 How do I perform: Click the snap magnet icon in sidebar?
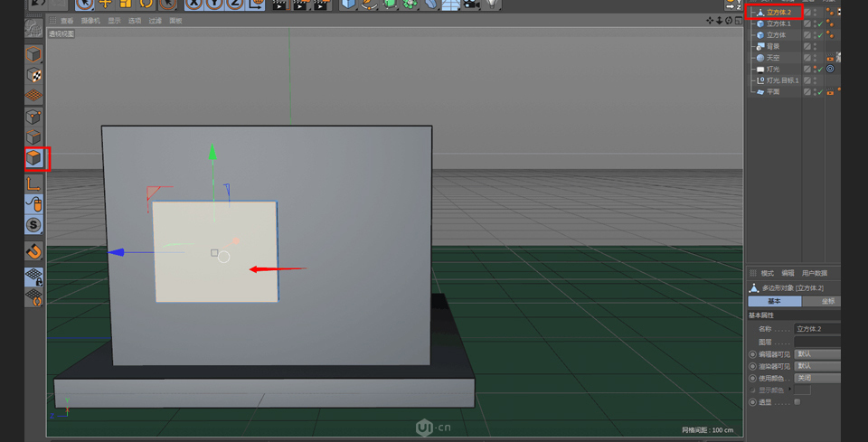pyautogui.click(x=33, y=251)
